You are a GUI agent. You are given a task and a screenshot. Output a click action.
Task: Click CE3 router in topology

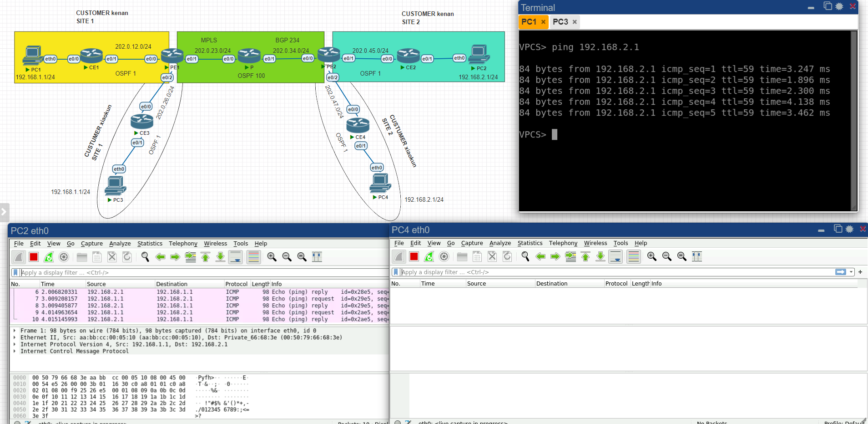(142, 122)
